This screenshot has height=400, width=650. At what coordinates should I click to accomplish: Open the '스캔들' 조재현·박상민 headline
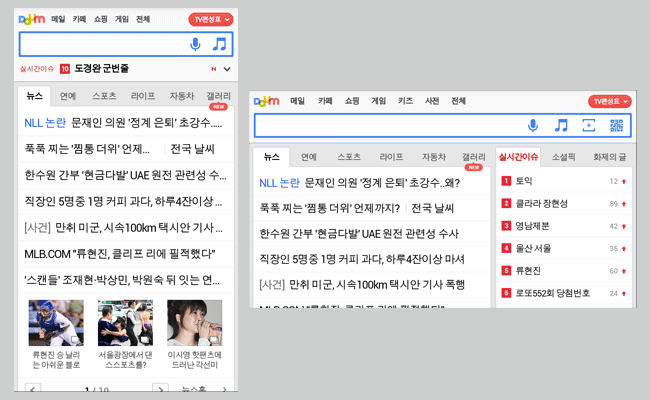click(x=120, y=279)
